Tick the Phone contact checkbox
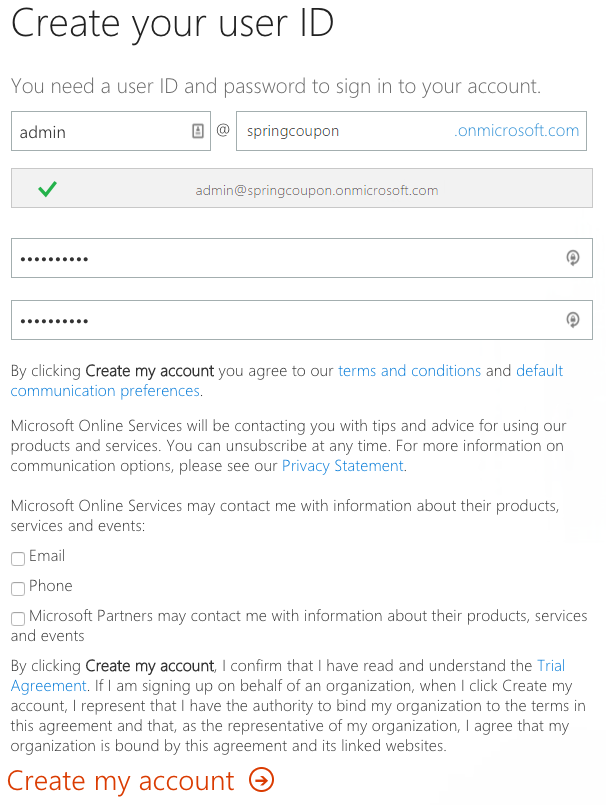Image resolution: width=606 pixels, height=805 pixels. [18, 588]
